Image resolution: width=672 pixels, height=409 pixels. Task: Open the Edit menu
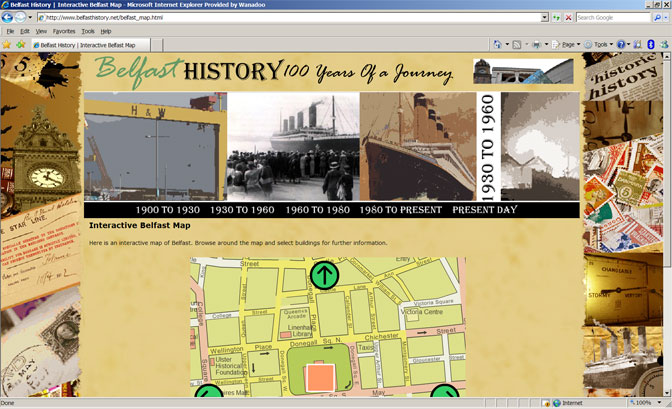pyautogui.click(x=25, y=31)
